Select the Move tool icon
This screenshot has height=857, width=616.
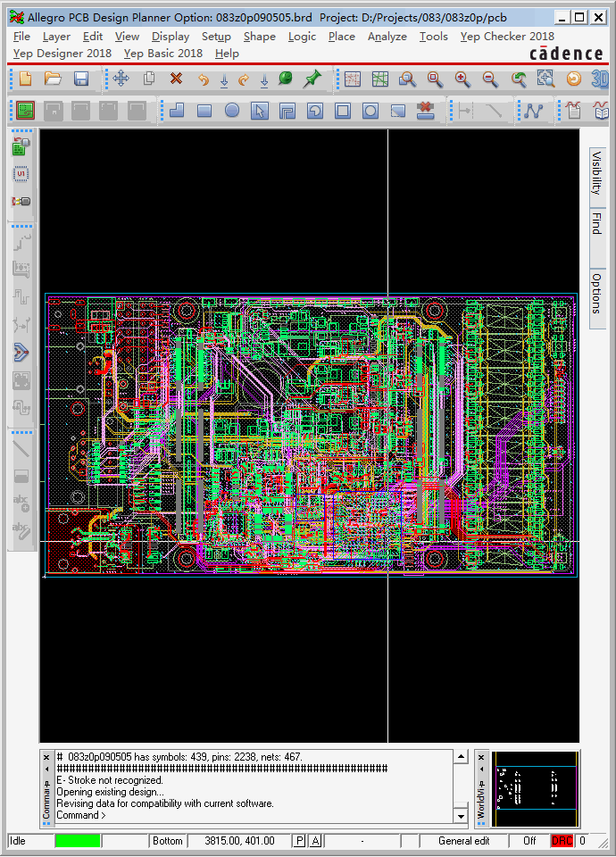point(121,79)
